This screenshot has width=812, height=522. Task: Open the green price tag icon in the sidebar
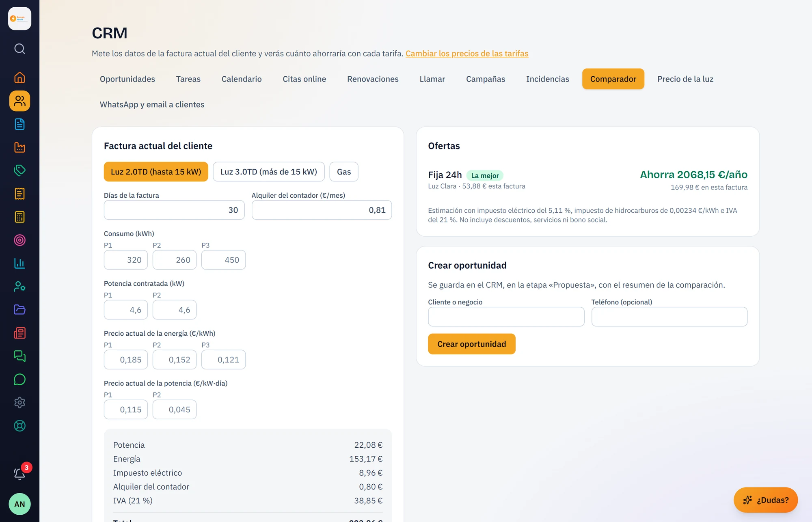[19, 170]
